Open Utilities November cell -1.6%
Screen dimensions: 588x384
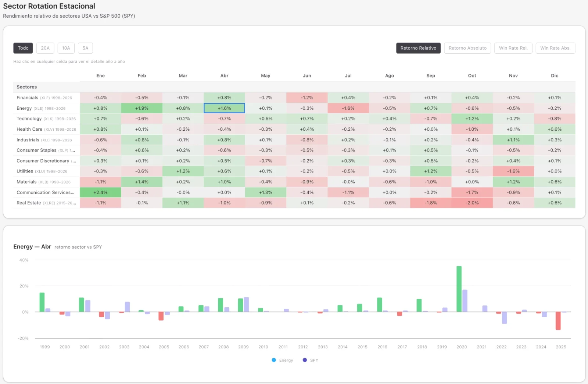[x=513, y=171]
